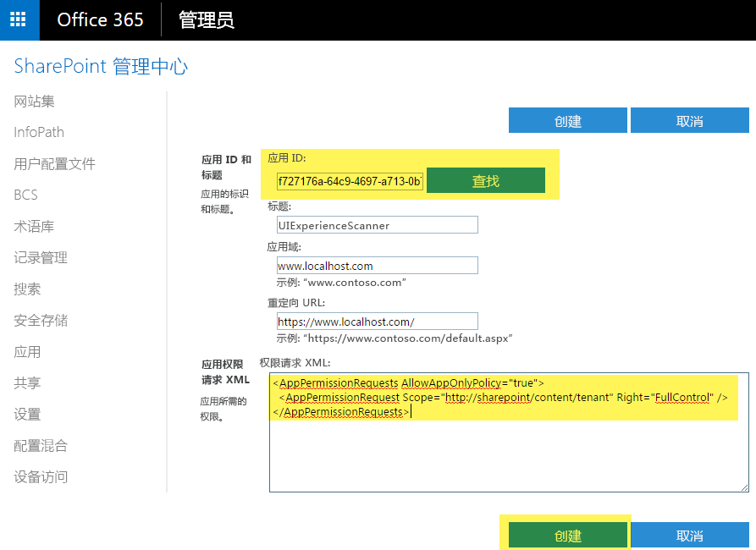Navigate to 术语库 in the sidebar
This screenshot has width=756, height=550.
pyautogui.click(x=35, y=227)
